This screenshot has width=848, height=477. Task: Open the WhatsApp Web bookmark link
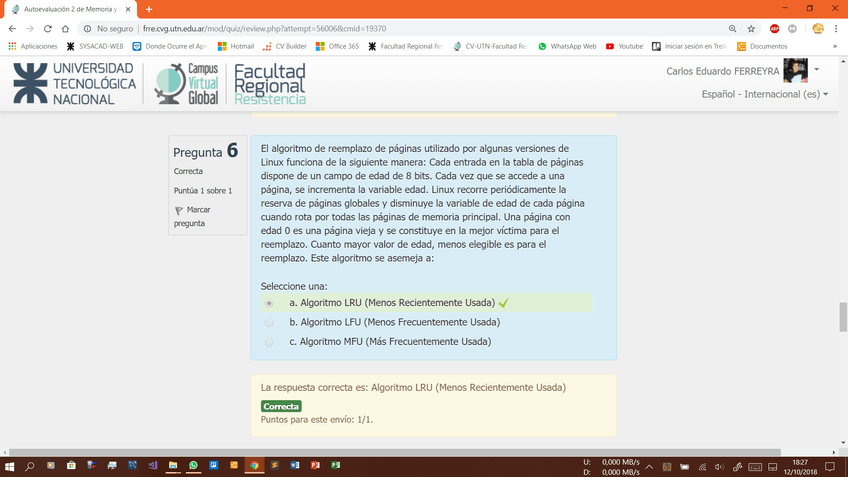[x=567, y=46]
